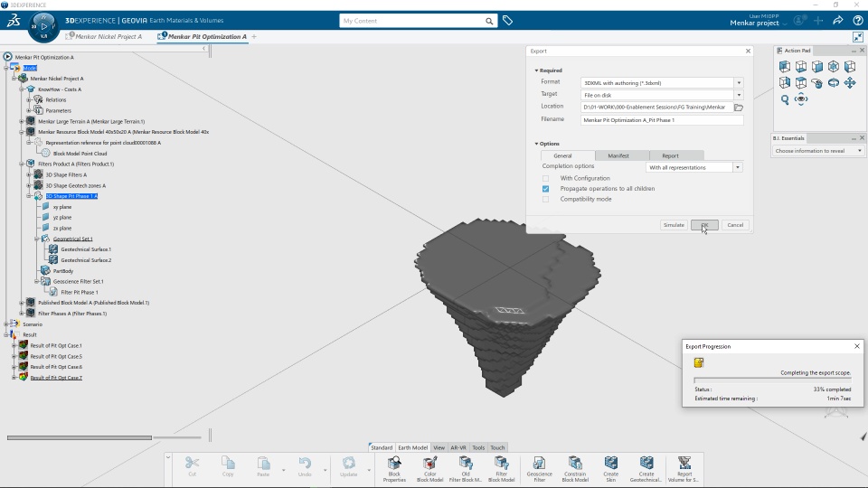
Task: Click the Filename input field
Action: pyautogui.click(x=662, y=120)
